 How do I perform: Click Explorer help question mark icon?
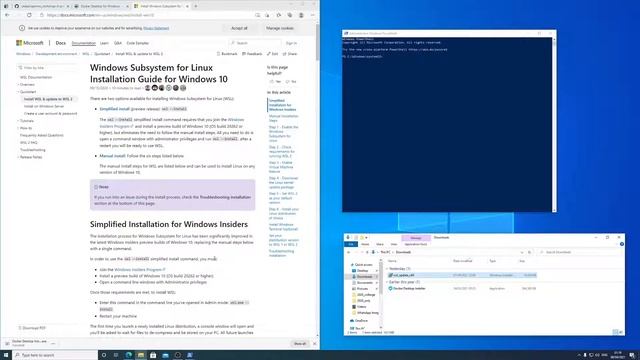(622, 244)
